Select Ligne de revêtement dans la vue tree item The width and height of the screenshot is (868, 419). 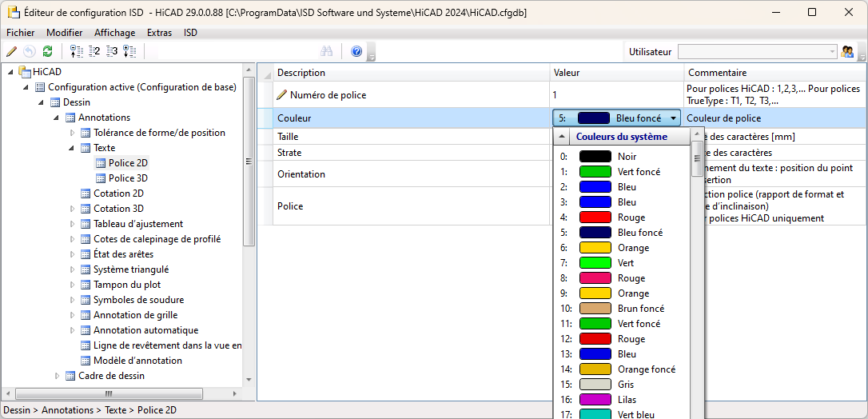pos(168,345)
